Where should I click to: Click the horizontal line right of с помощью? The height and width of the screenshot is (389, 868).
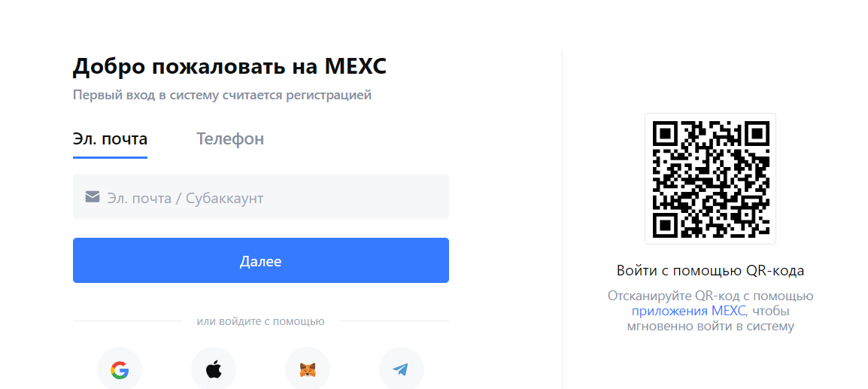394,321
